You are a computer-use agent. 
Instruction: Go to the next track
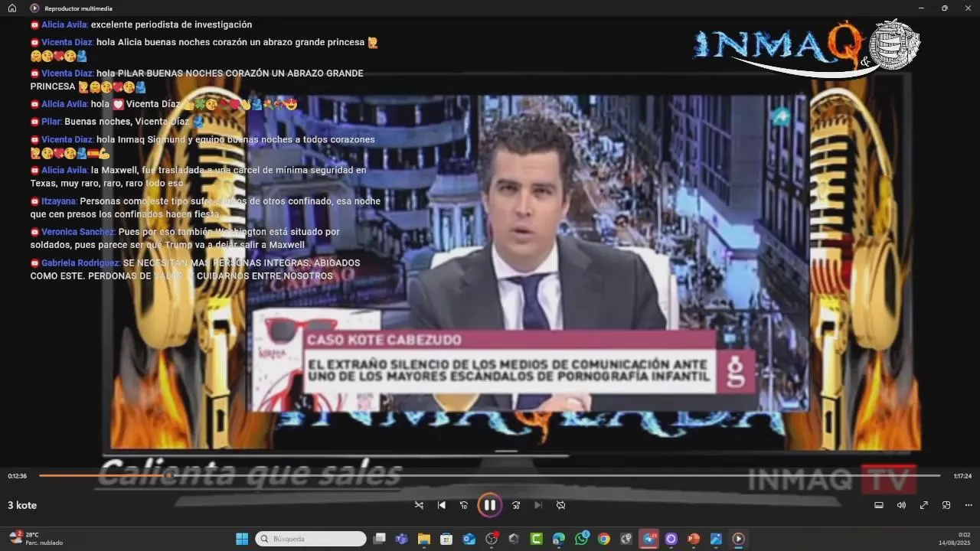pos(538,505)
